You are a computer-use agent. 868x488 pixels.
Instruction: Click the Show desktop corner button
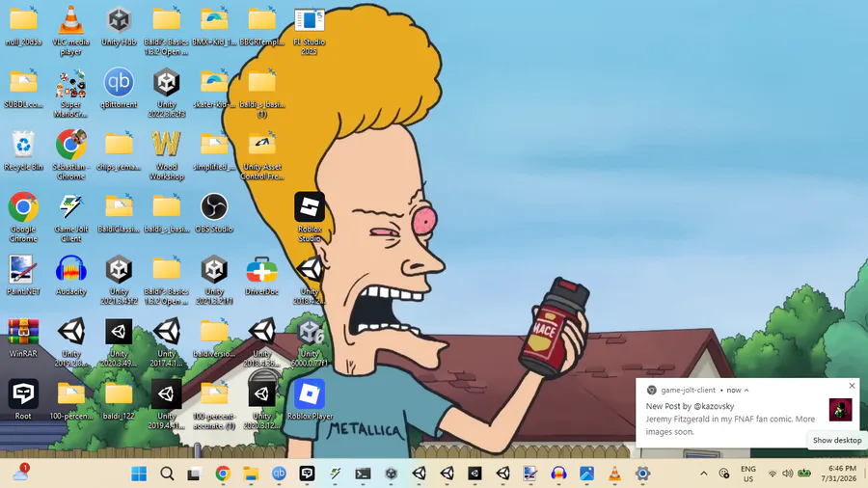(865, 474)
